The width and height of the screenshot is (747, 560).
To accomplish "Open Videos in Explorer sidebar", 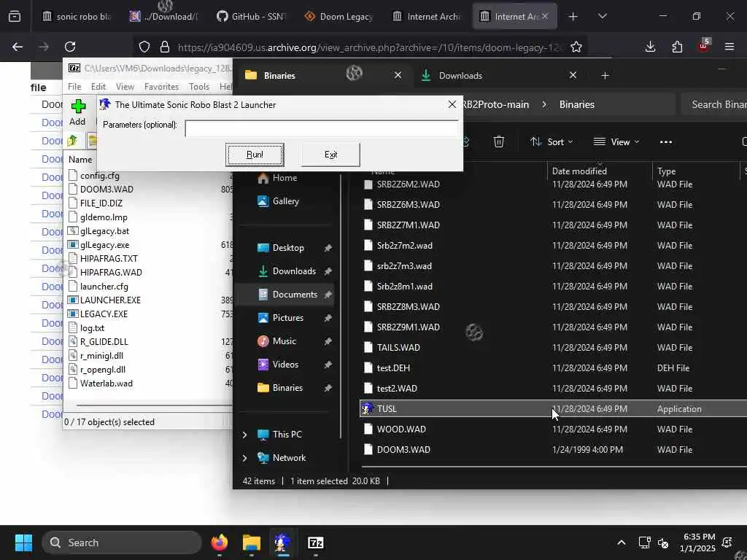I will point(285,365).
